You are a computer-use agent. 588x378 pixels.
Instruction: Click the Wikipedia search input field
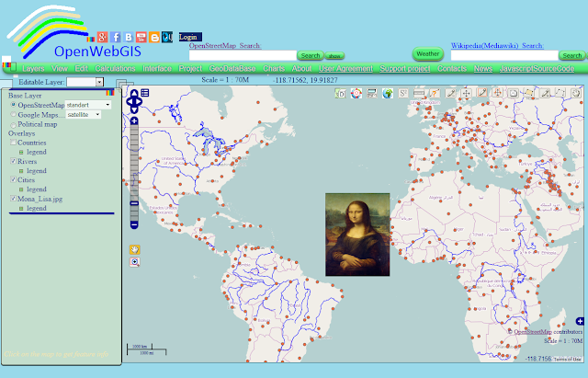click(504, 55)
